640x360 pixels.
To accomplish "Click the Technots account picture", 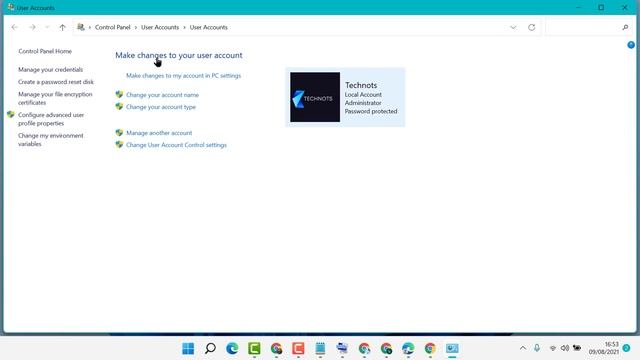I will pyautogui.click(x=315, y=97).
